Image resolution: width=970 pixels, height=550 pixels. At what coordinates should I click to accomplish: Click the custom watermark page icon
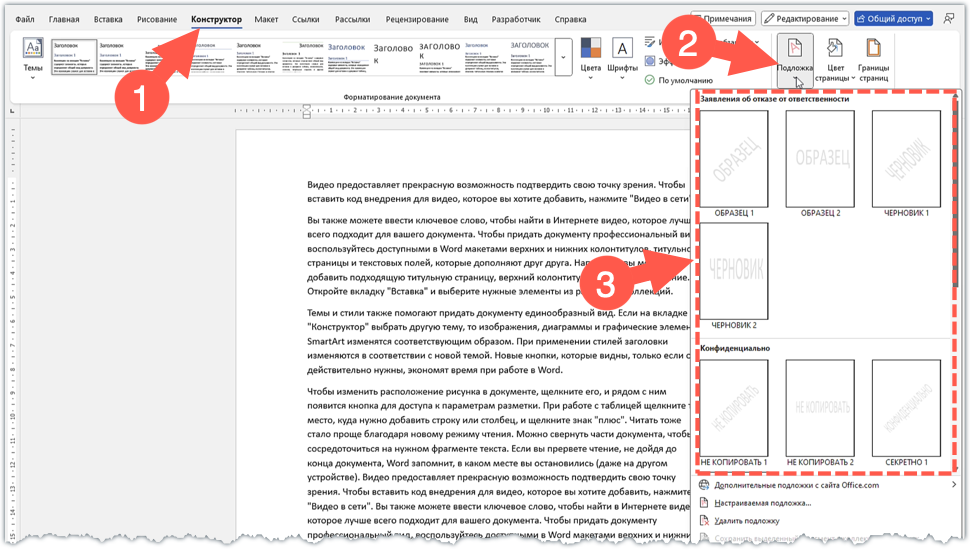coord(703,503)
